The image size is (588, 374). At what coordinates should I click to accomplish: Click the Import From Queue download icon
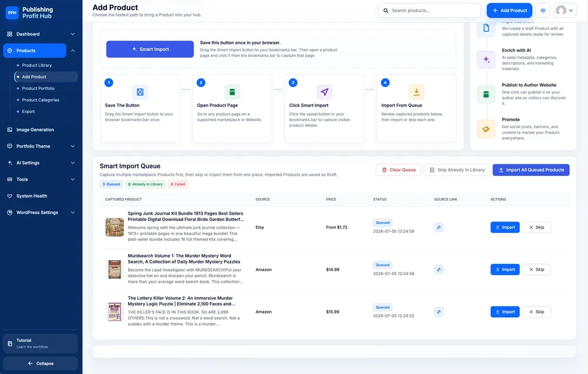coord(416,92)
